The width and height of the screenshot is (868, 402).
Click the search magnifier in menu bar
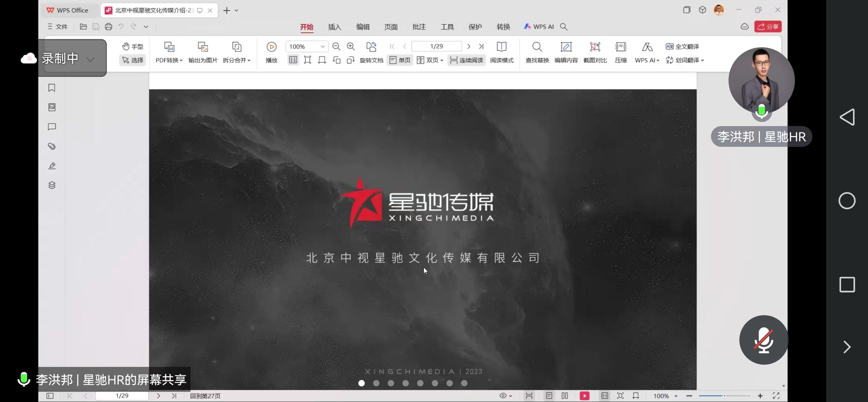pos(564,26)
